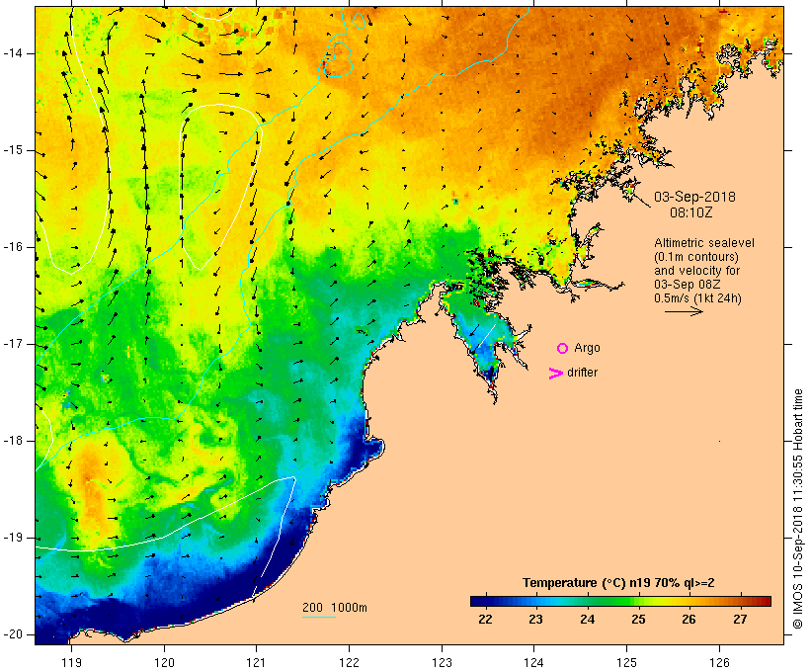Click the cyan 200 1000m isobath legend line

click(319, 617)
